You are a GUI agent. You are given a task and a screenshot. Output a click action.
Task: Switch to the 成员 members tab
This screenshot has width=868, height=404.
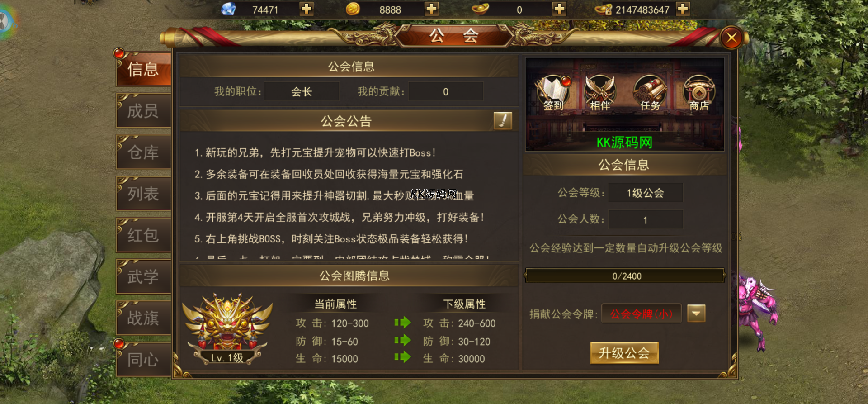(143, 111)
